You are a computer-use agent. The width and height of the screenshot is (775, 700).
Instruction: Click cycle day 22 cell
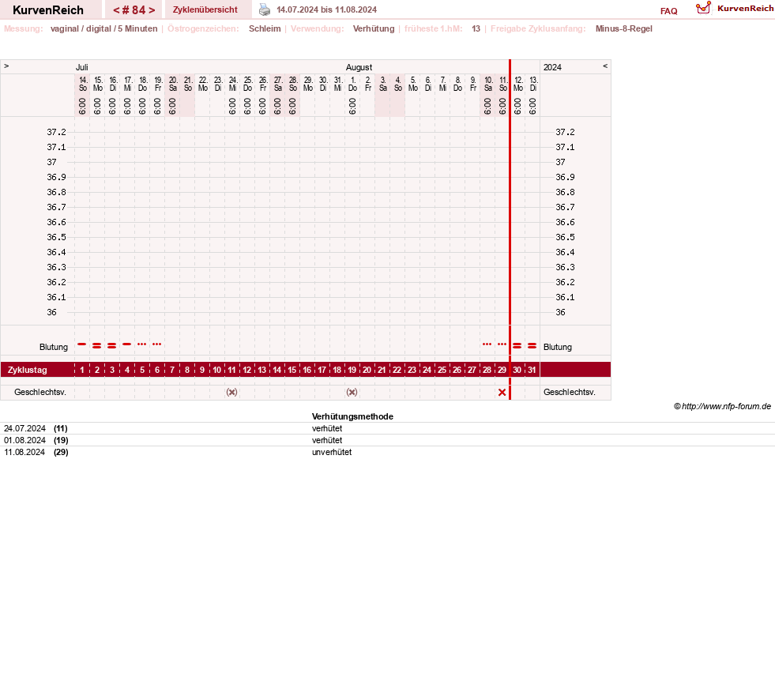coord(397,370)
